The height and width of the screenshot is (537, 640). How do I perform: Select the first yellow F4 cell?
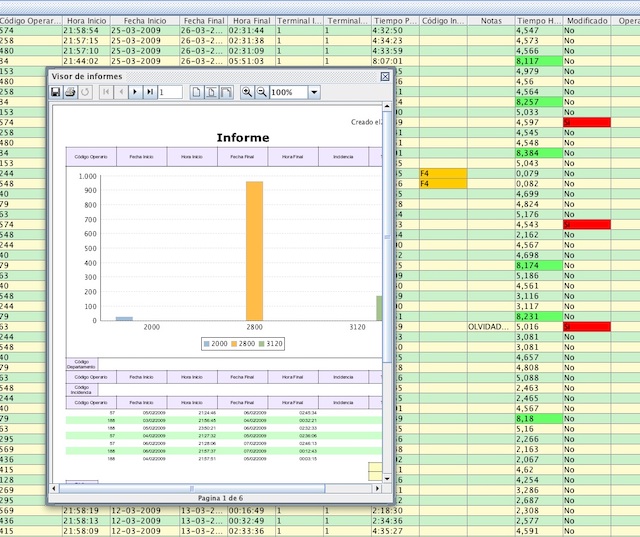point(443,173)
